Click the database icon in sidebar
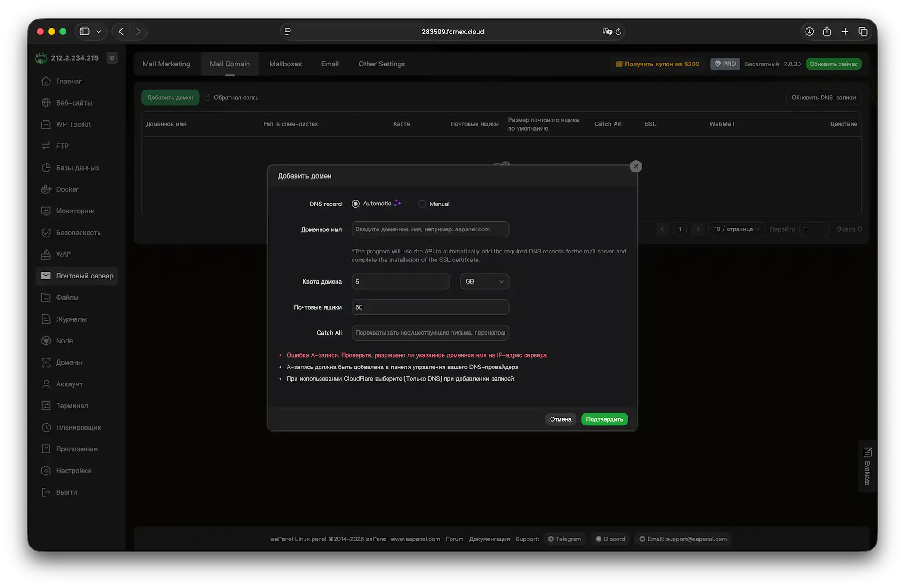 [x=46, y=168]
